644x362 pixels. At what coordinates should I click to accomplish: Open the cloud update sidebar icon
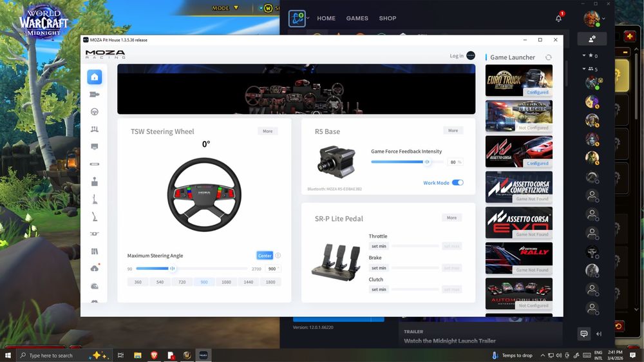(x=95, y=269)
